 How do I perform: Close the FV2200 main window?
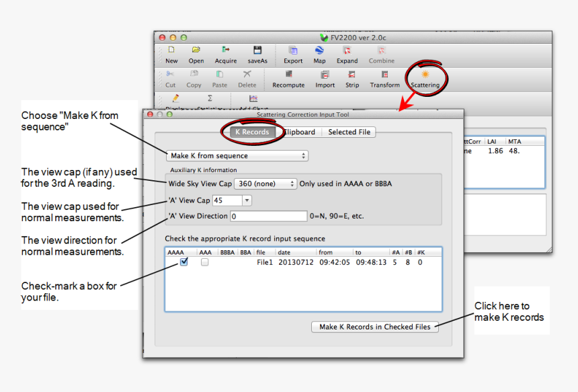coord(162,38)
